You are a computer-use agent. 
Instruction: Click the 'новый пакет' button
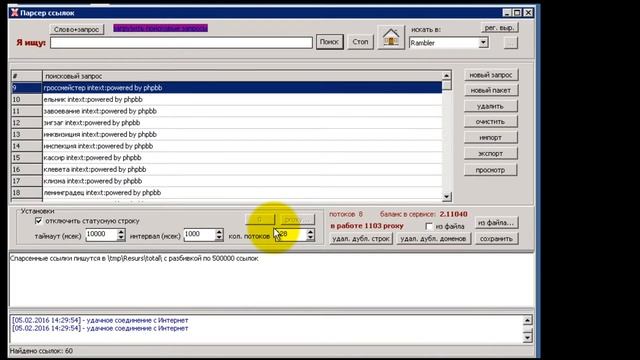point(491,90)
